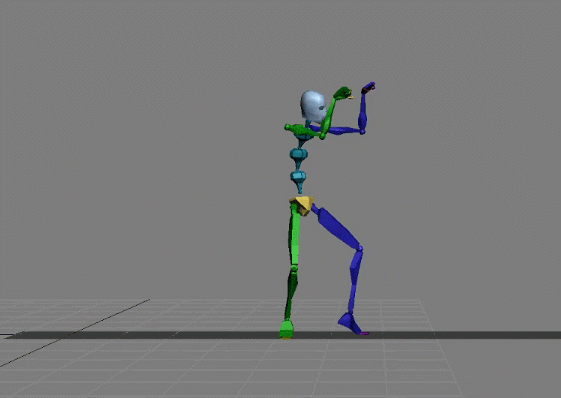561x398 pixels.
Task: Select the yellow pelvis bone
Action: click(301, 205)
